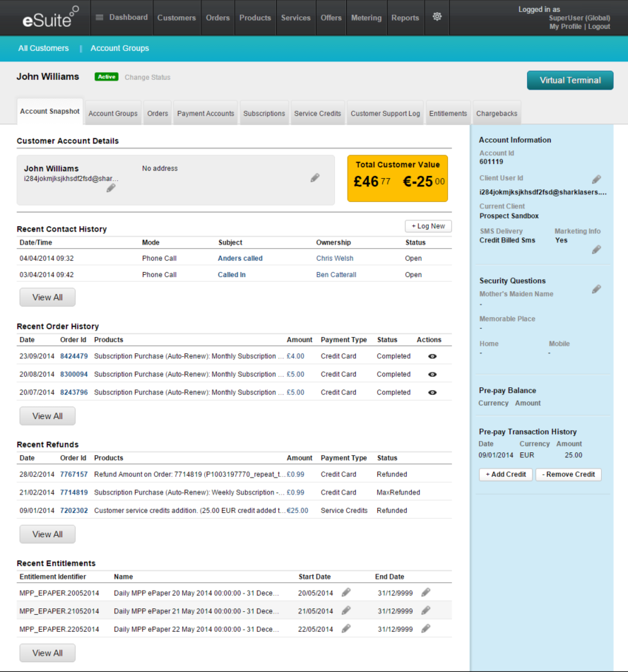This screenshot has height=672, width=628.
Task: Edit the address with the pencil icon
Action: pyautogui.click(x=315, y=178)
